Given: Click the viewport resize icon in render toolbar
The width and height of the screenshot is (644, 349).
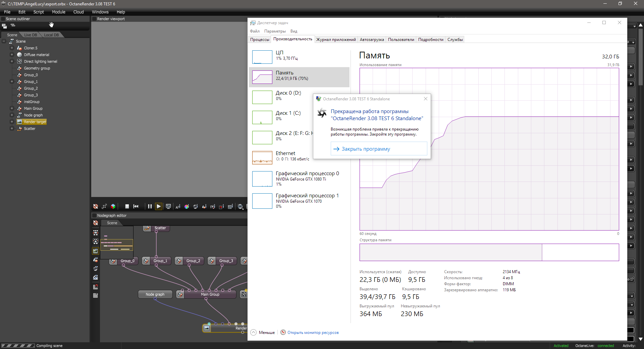Looking at the screenshot, I should point(104,206).
